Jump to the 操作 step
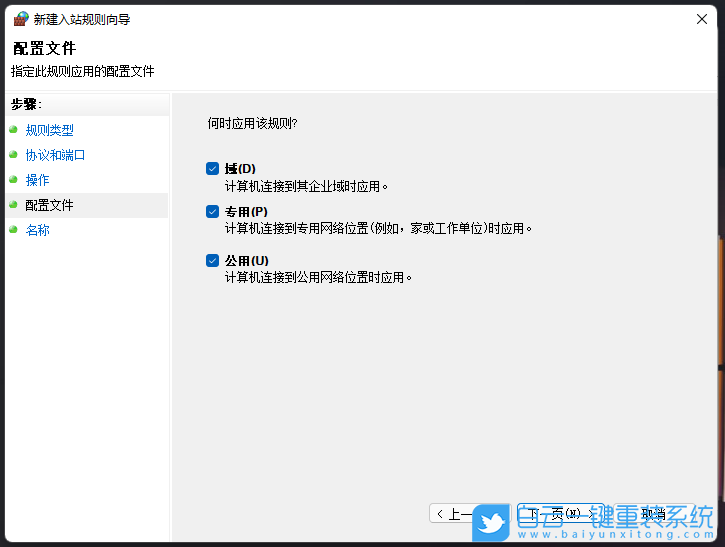This screenshot has width=725, height=547. [x=37, y=180]
